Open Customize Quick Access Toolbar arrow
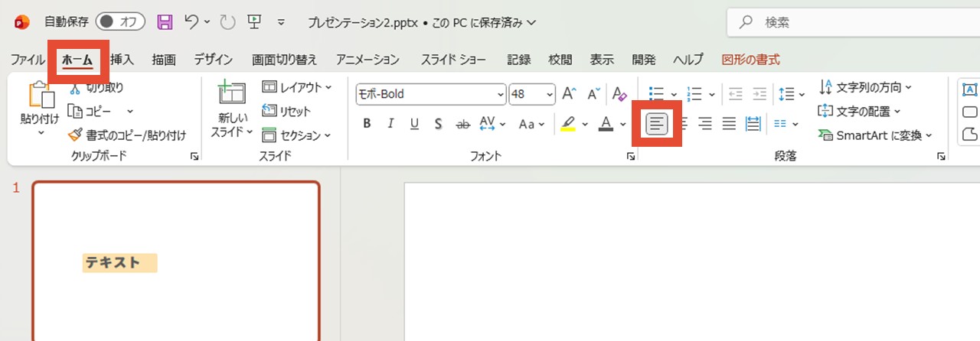This screenshot has width=980, height=341. click(x=281, y=22)
